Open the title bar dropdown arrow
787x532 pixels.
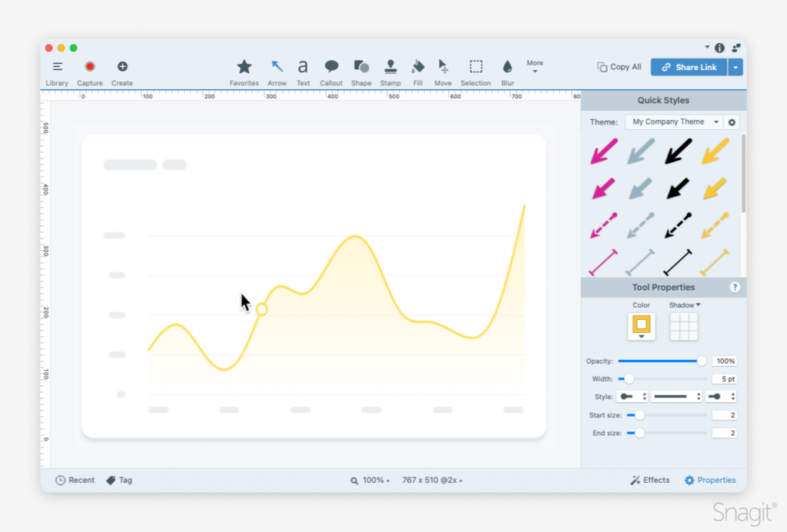point(707,47)
